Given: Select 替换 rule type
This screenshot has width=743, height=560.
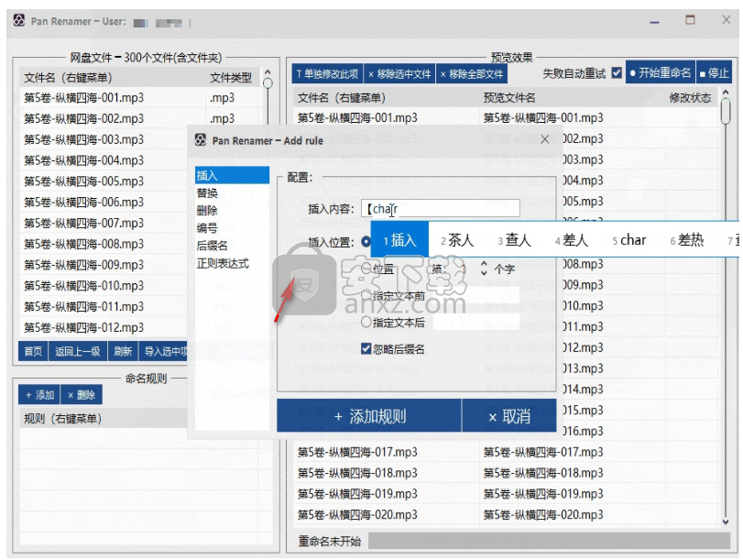Looking at the screenshot, I should [x=232, y=193].
